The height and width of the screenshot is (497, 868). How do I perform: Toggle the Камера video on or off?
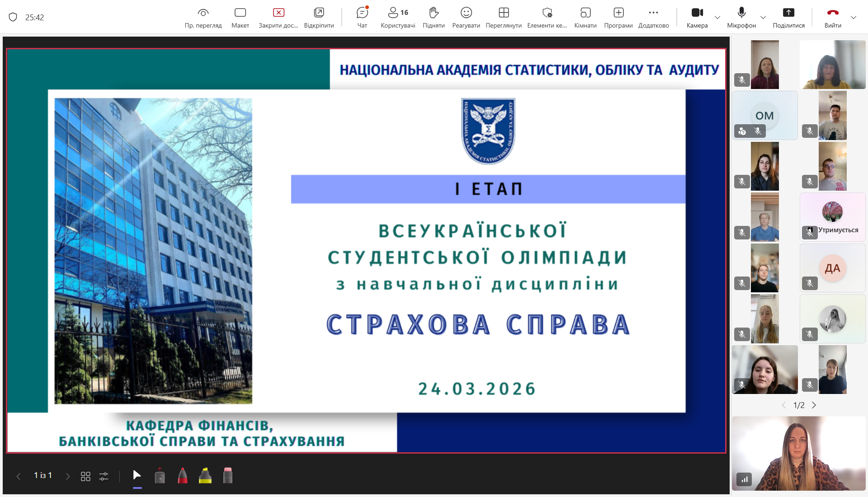coord(697,17)
